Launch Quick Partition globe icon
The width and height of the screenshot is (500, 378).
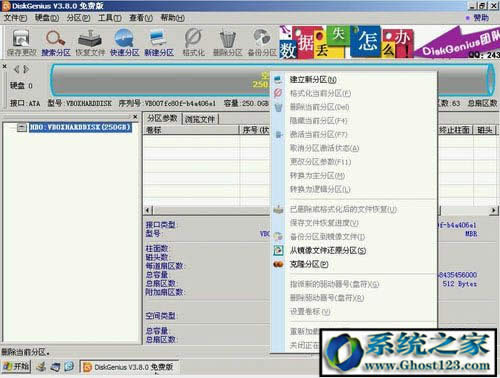click(x=124, y=42)
